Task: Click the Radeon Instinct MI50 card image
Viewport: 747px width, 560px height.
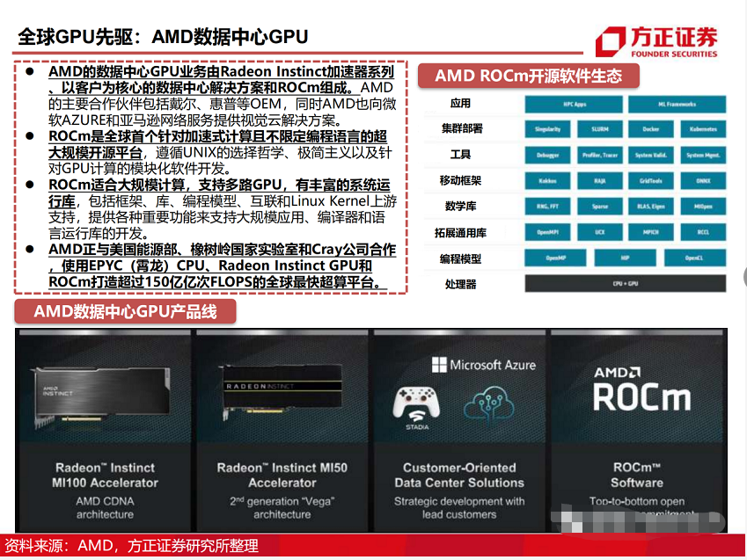Action: click(x=280, y=393)
